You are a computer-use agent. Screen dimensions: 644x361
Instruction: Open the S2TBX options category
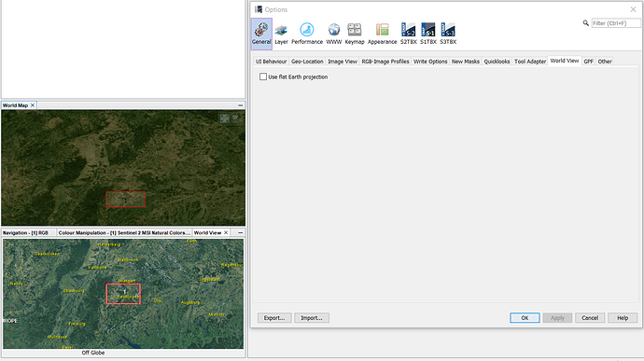tap(408, 34)
